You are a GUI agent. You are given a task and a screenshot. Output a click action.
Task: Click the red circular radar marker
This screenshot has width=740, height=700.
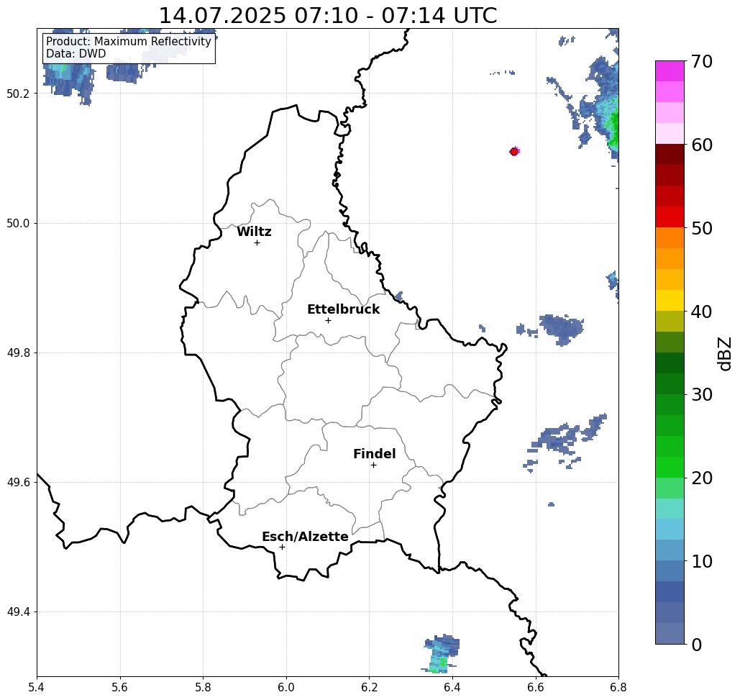pyautogui.click(x=514, y=152)
